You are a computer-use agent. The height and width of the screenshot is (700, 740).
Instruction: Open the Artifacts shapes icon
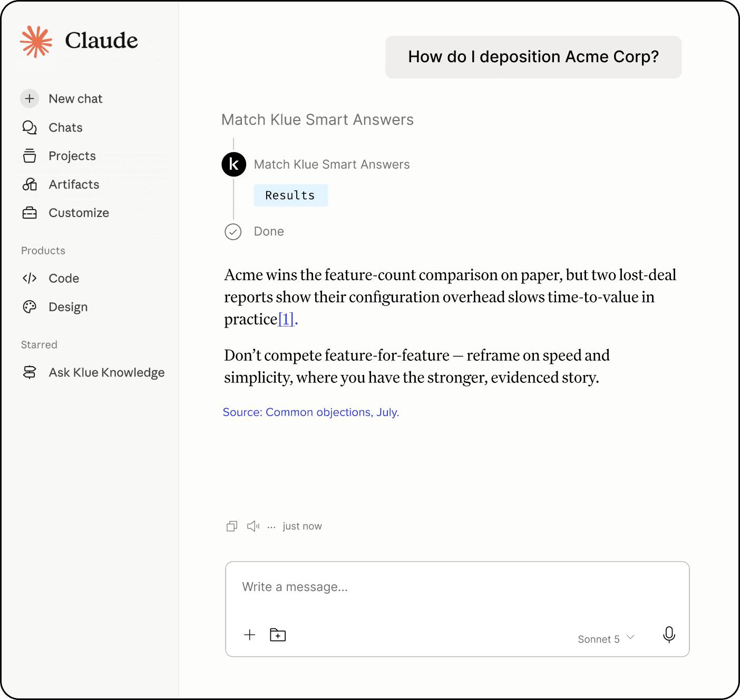pos(30,184)
